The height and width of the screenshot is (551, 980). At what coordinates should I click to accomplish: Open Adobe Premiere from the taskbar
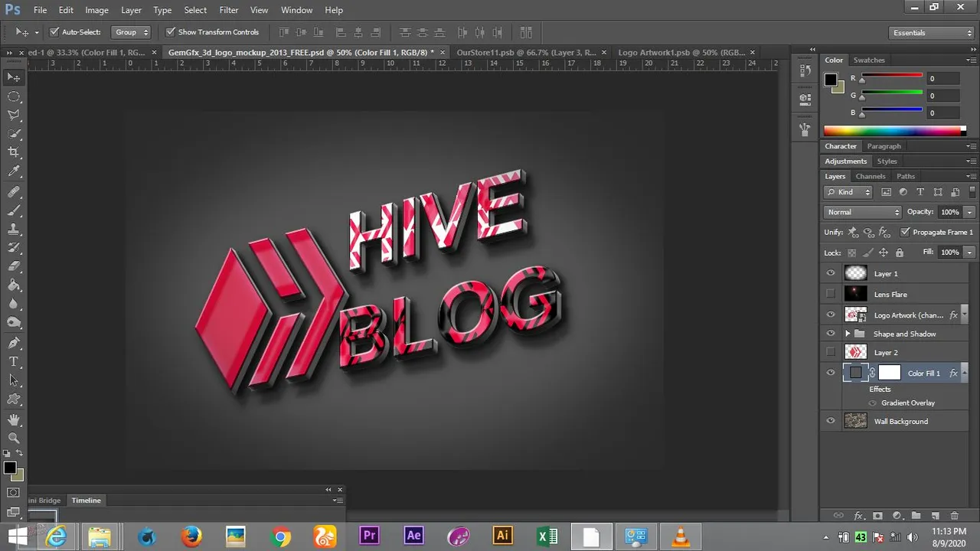369,536
